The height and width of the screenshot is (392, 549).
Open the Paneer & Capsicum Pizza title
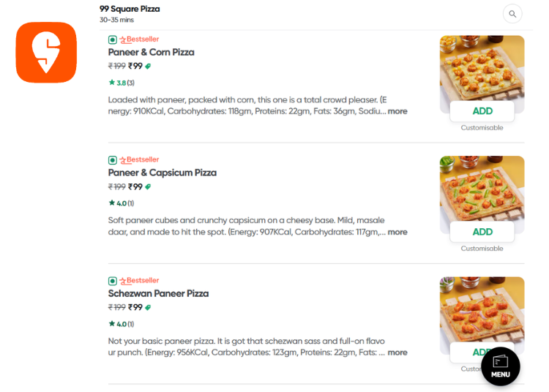163,173
